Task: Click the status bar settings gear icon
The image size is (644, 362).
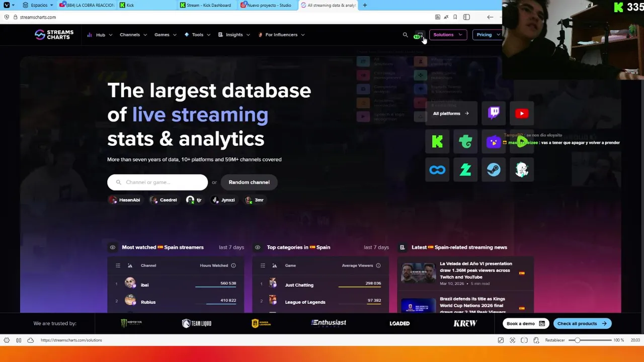Action: (x=7, y=340)
